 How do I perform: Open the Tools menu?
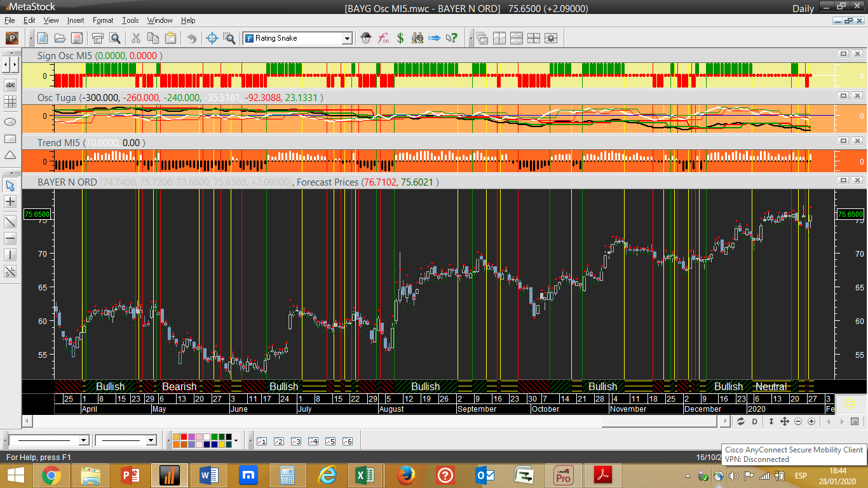click(130, 20)
